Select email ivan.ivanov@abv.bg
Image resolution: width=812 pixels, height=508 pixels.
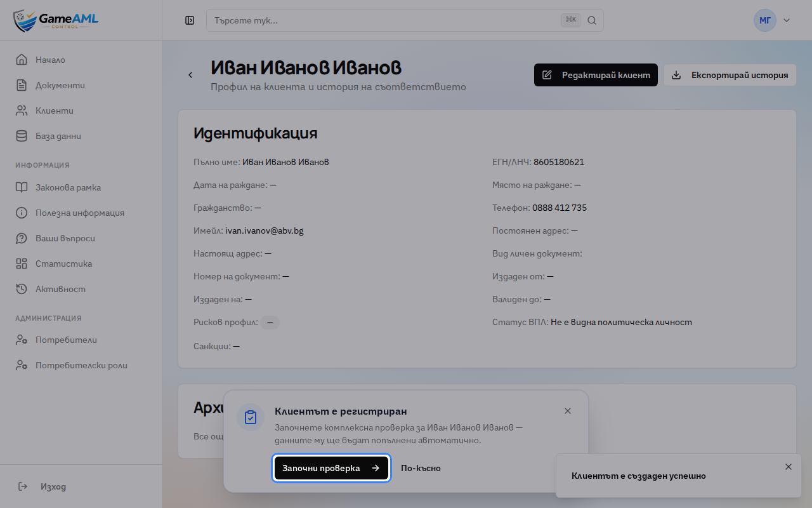tap(265, 231)
